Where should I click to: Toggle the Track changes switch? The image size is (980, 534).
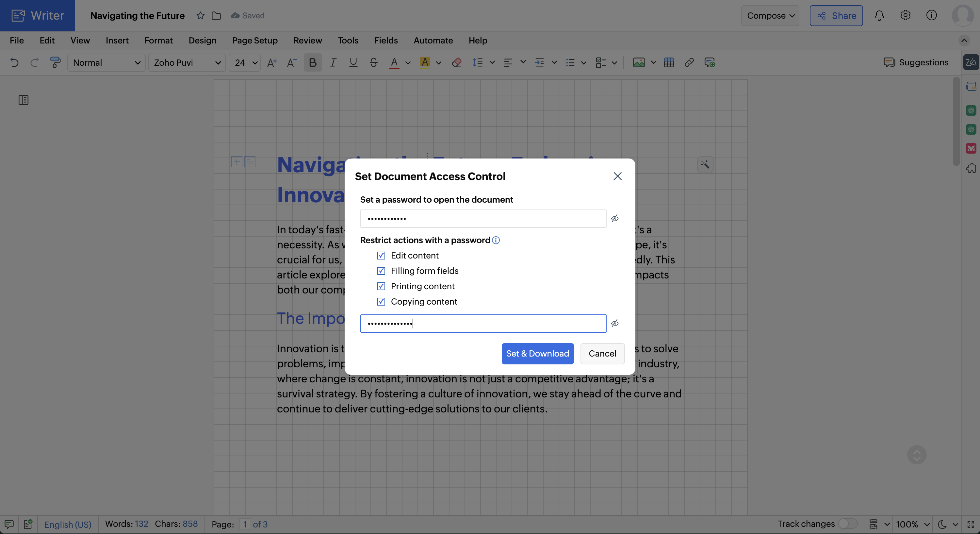coord(847,524)
